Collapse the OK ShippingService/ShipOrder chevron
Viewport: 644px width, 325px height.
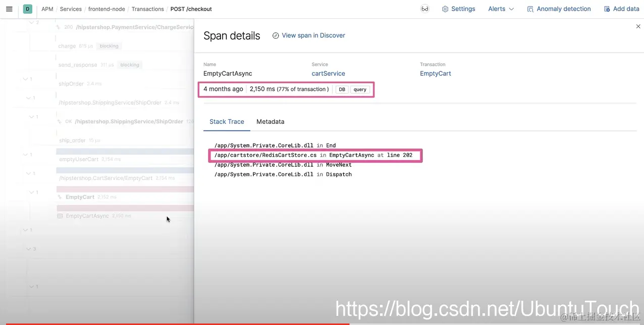pyautogui.click(x=32, y=117)
